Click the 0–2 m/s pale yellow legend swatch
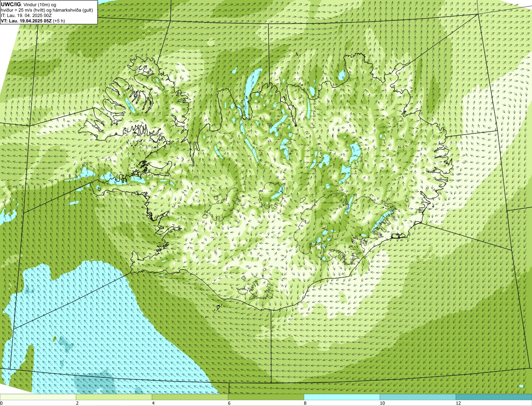The image size is (532, 406). tap(38, 397)
